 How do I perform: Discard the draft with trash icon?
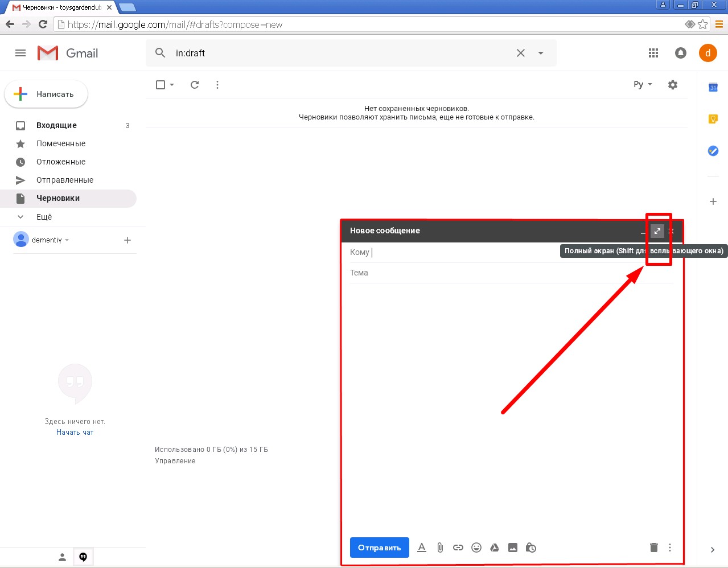point(654,548)
